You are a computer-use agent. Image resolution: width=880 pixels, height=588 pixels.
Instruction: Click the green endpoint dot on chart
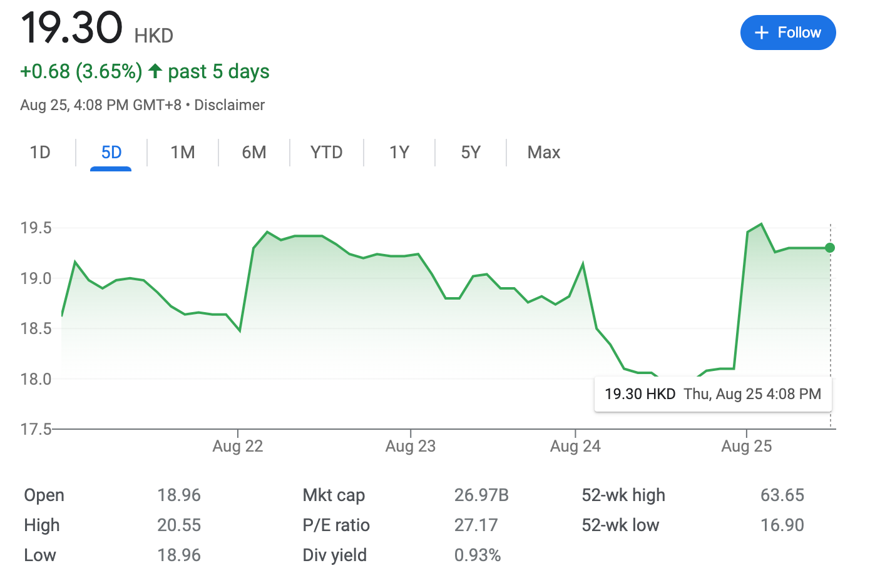click(x=830, y=248)
